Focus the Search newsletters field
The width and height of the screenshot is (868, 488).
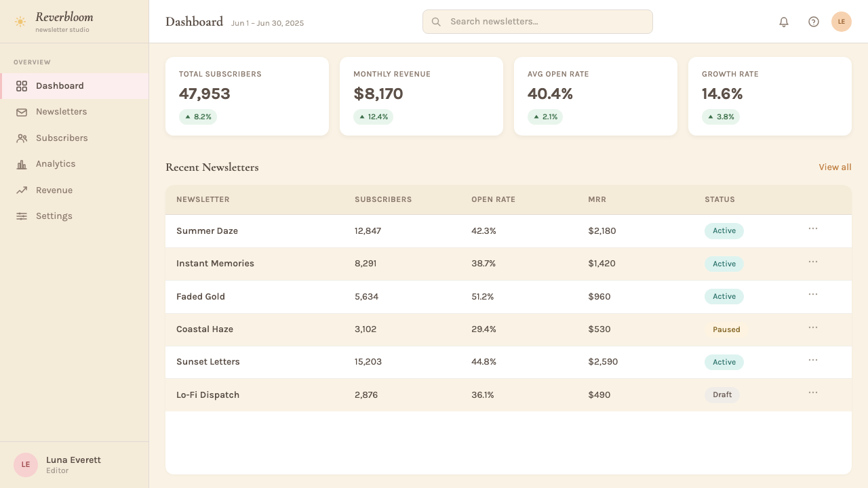coord(538,22)
